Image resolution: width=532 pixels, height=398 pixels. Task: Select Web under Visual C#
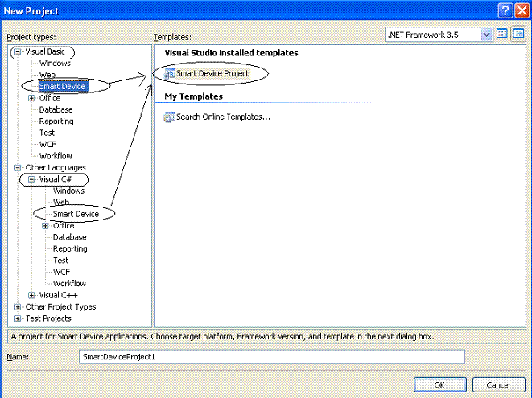[x=61, y=203]
